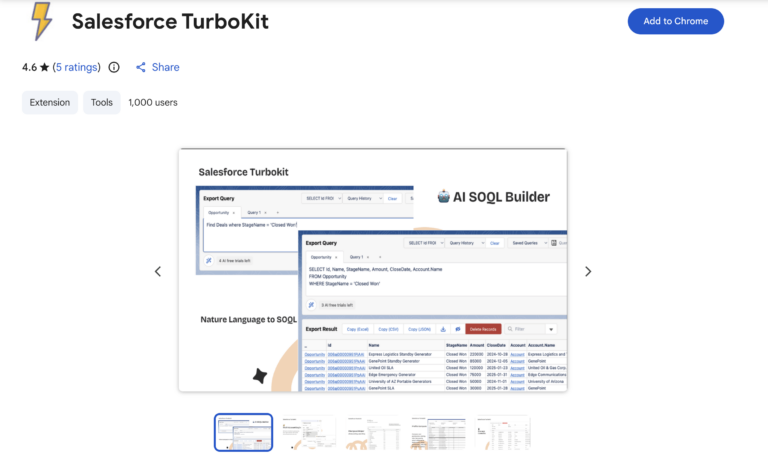Open the 5 ratings link
This screenshot has height=456, width=768.
76,67
